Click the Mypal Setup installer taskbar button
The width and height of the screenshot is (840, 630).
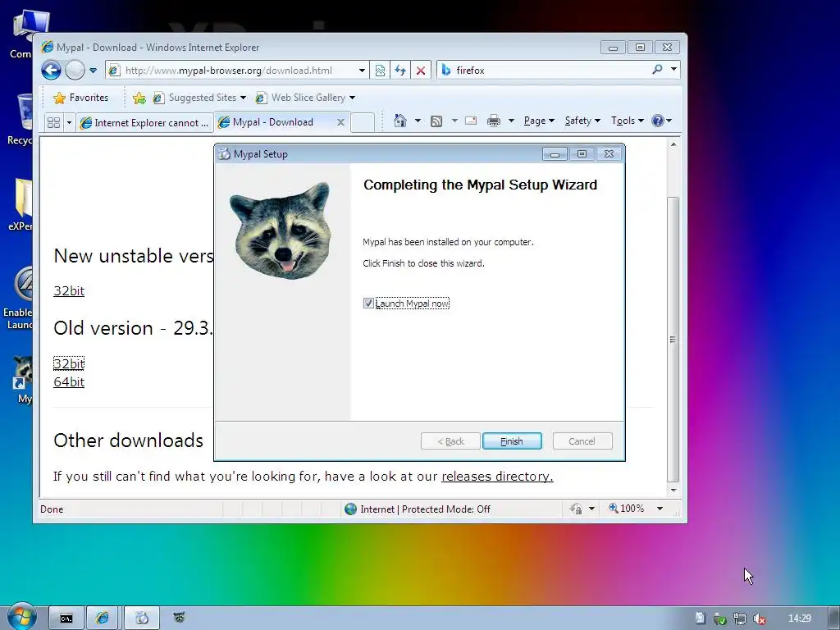tap(142, 619)
